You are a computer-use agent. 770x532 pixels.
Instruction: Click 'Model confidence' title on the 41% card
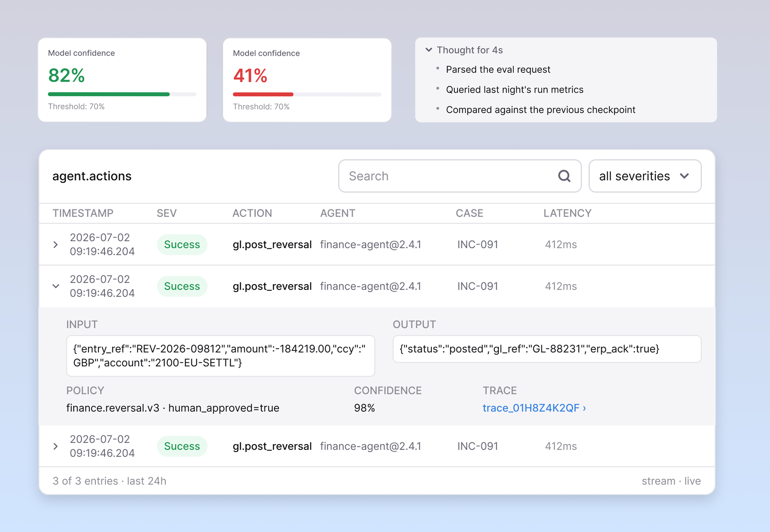[266, 53]
